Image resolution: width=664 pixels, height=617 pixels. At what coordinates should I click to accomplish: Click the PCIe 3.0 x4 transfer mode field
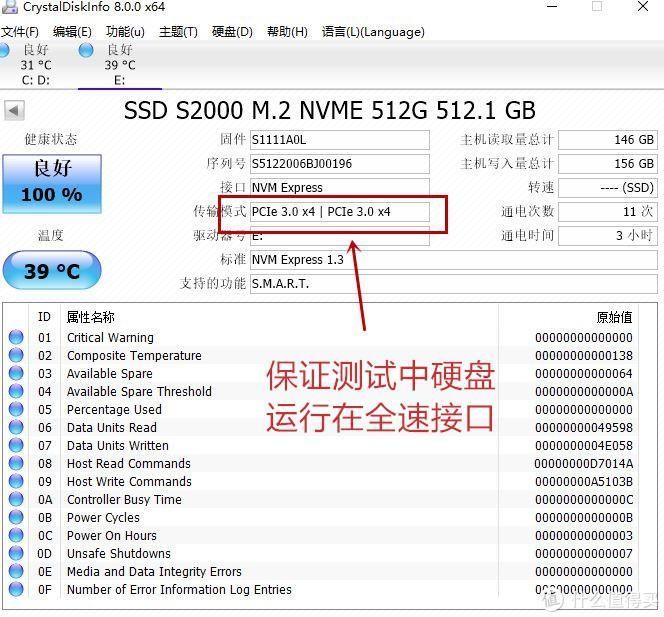coord(340,212)
